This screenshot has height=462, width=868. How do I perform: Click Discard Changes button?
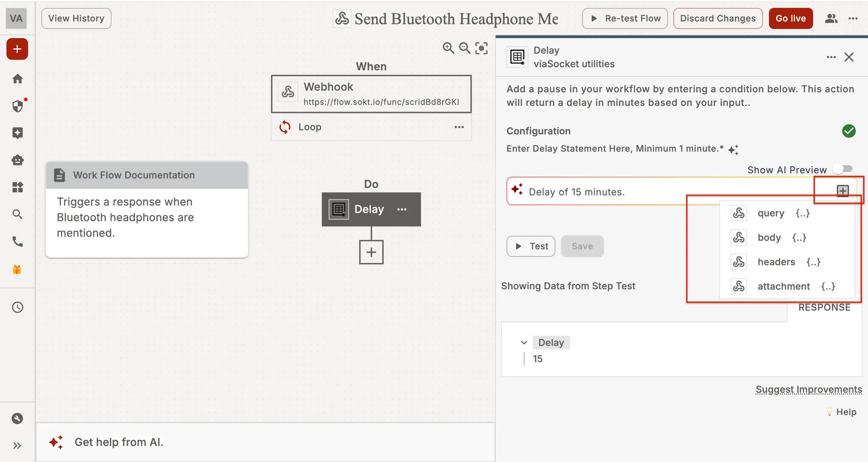click(718, 19)
